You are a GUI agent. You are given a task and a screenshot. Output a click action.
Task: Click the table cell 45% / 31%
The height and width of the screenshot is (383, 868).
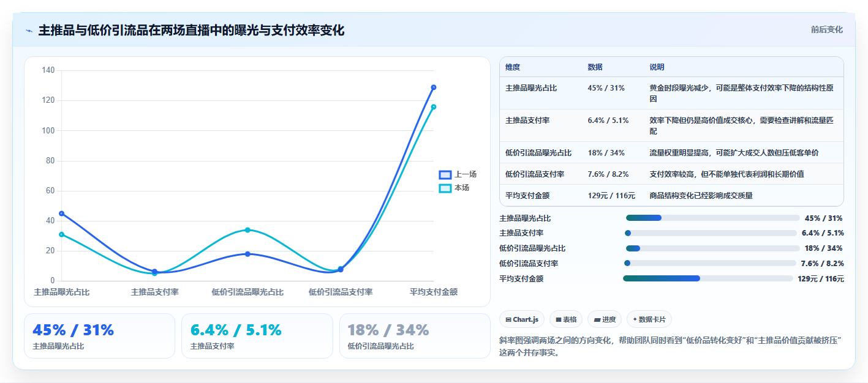(606, 88)
